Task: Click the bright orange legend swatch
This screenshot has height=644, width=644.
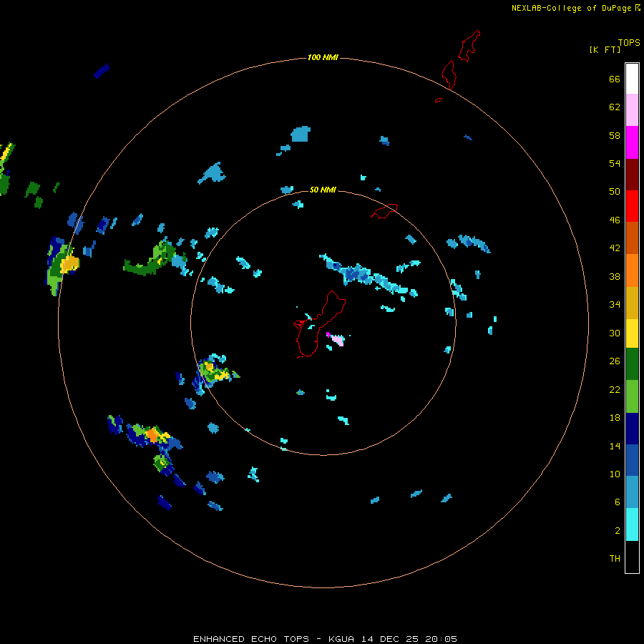Action: click(632, 270)
